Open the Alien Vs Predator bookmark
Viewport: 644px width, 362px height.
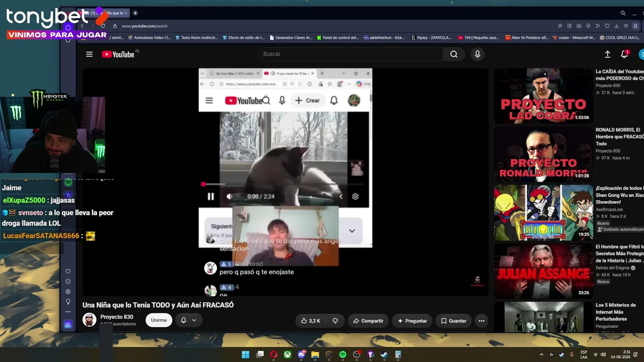(x=527, y=38)
